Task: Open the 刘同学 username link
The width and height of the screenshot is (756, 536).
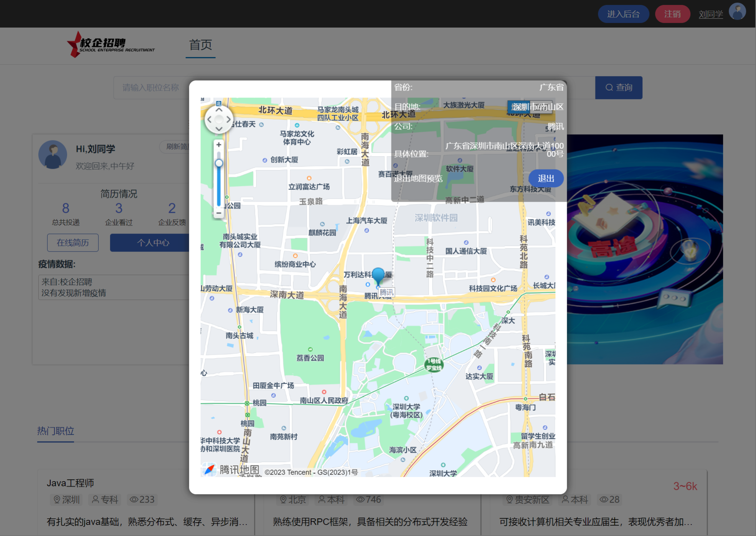Action: point(711,14)
